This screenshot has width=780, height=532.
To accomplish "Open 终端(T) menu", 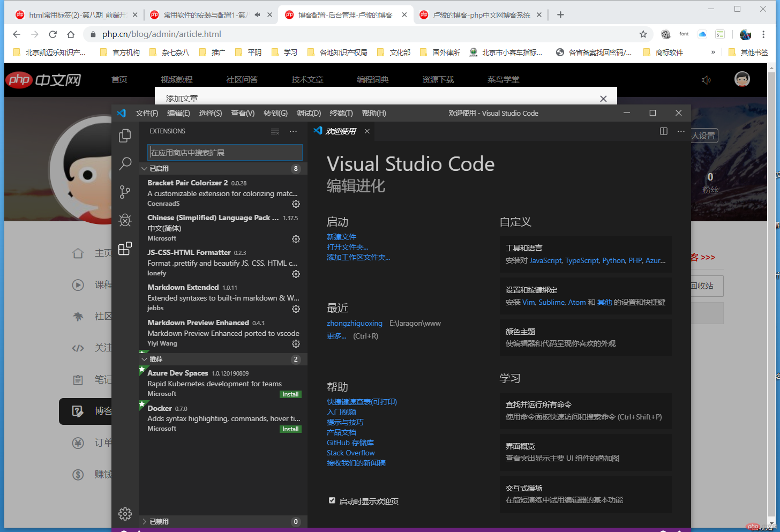I will pos(341,113).
